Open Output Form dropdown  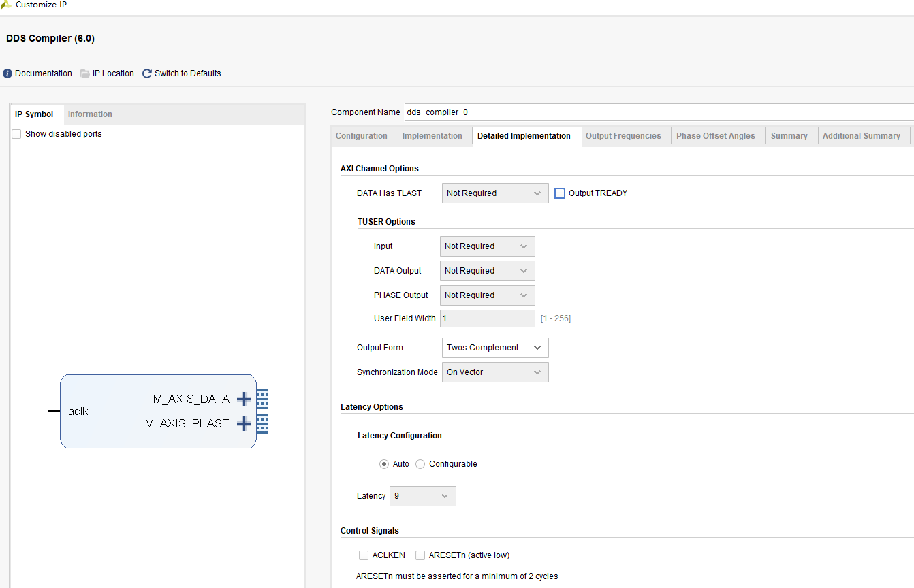click(x=495, y=348)
